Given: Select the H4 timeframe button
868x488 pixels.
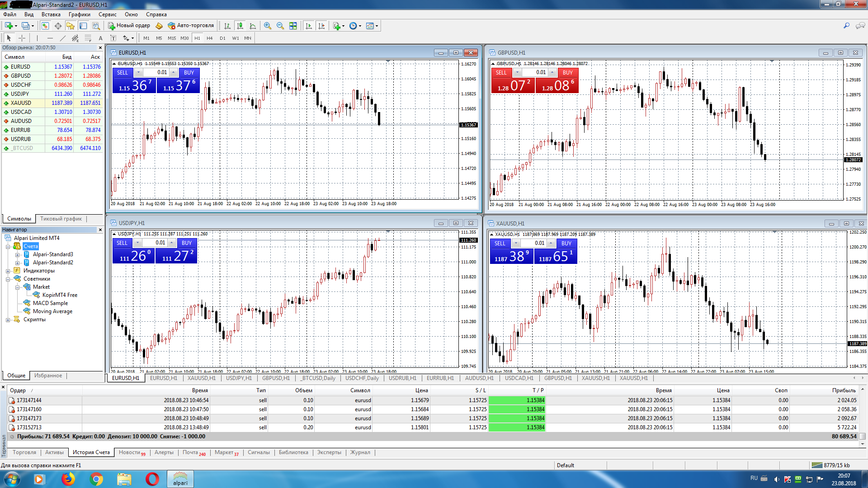Looking at the screenshot, I should click(209, 38).
